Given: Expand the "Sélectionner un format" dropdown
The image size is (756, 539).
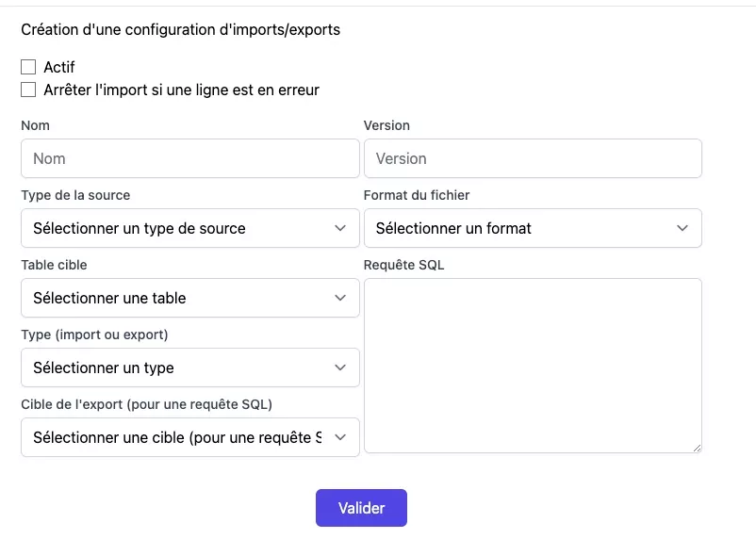Looking at the screenshot, I should click(x=533, y=228).
